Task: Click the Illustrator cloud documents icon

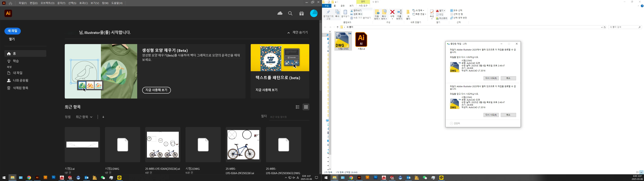Action: tap(280, 13)
